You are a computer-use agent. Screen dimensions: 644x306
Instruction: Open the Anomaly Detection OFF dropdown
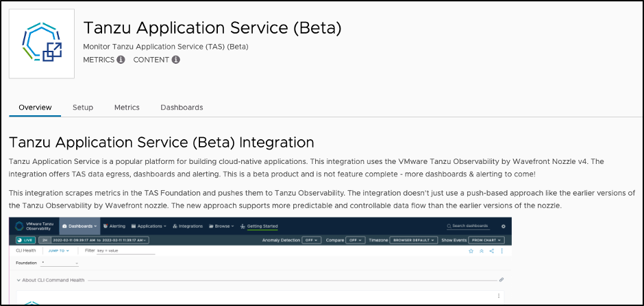pos(312,240)
